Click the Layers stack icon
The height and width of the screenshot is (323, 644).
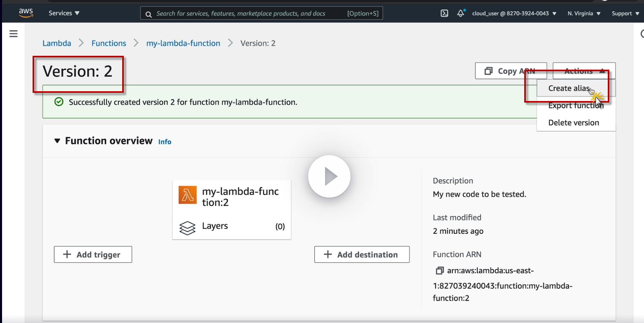pos(187,228)
